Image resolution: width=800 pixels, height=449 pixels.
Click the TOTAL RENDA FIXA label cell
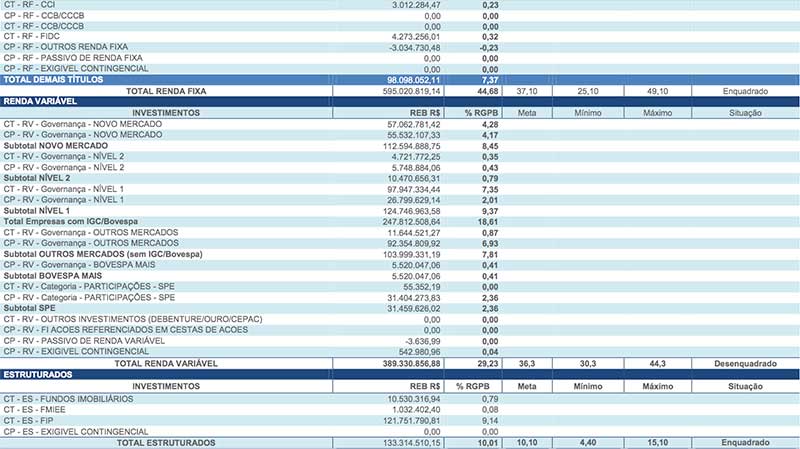[x=166, y=91]
